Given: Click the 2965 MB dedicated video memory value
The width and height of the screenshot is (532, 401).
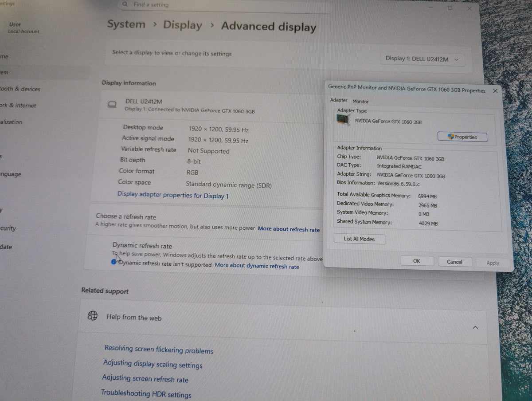Looking at the screenshot, I should [x=428, y=205].
